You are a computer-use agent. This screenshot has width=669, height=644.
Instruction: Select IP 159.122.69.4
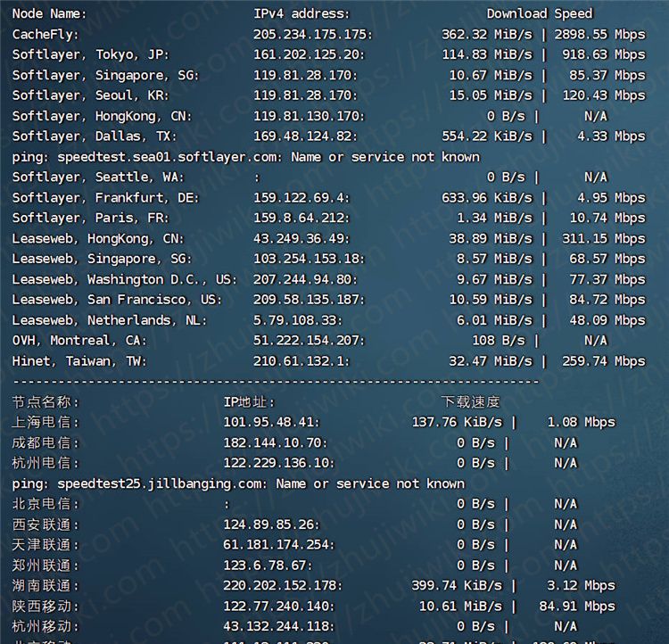click(x=301, y=198)
